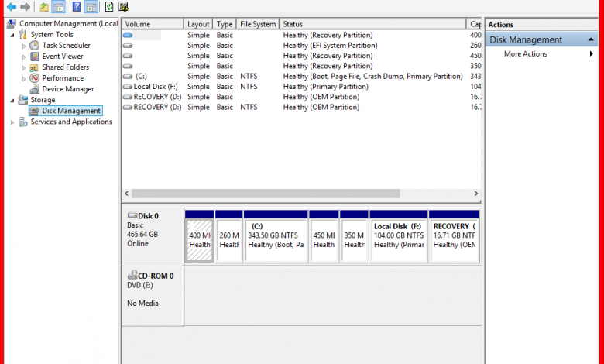Click the horizontal scrollbar thumb of volume list

266,194
